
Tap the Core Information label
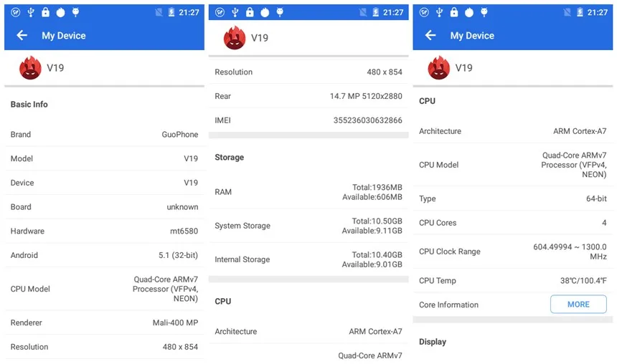coord(448,305)
